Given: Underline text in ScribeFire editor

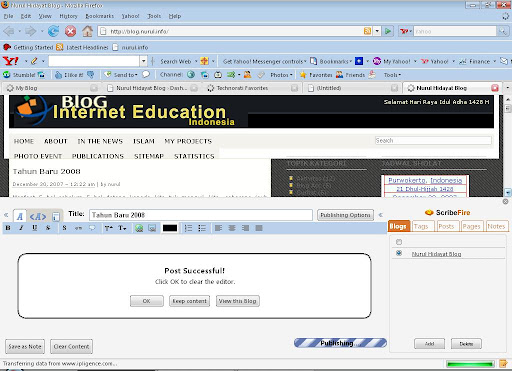Looking at the screenshot, I should click(x=34, y=228).
